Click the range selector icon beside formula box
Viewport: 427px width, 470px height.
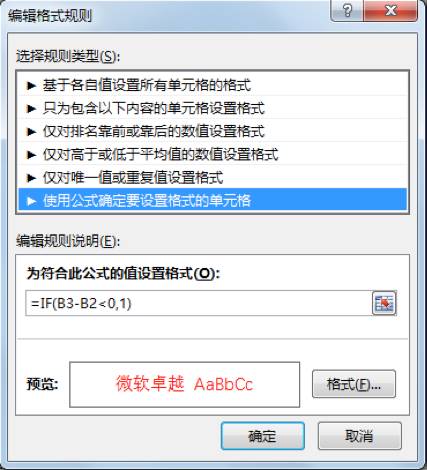[x=384, y=303]
